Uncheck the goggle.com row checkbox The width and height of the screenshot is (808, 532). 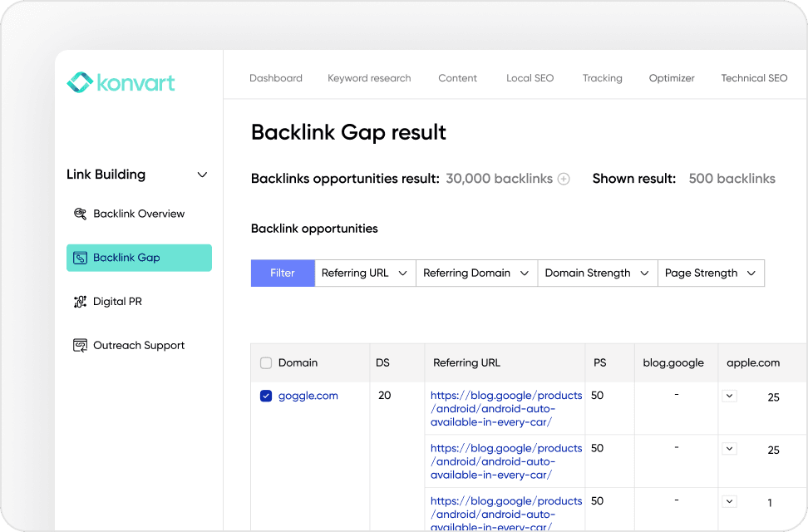click(266, 396)
